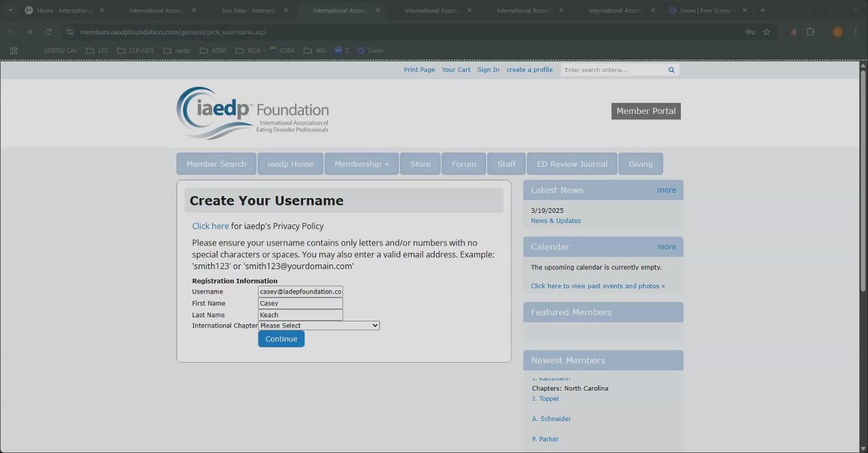Click the iaedp Foundation logo
The height and width of the screenshot is (453, 868).
tap(252, 113)
